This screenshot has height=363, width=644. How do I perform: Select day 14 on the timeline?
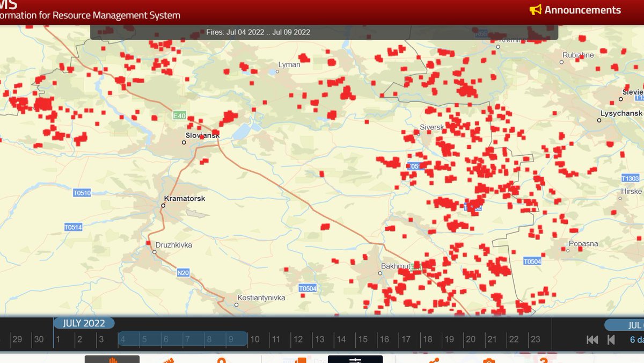(341, 339)
